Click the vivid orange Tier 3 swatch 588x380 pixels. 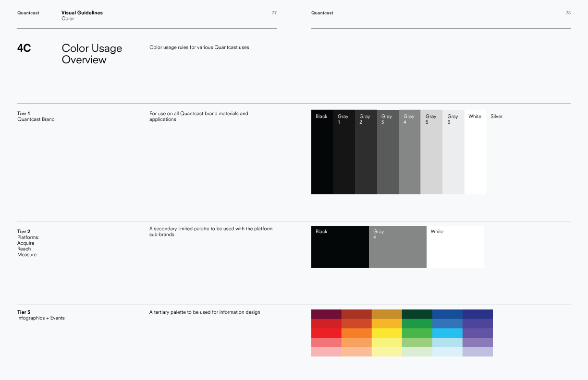(x=356, y=333)
